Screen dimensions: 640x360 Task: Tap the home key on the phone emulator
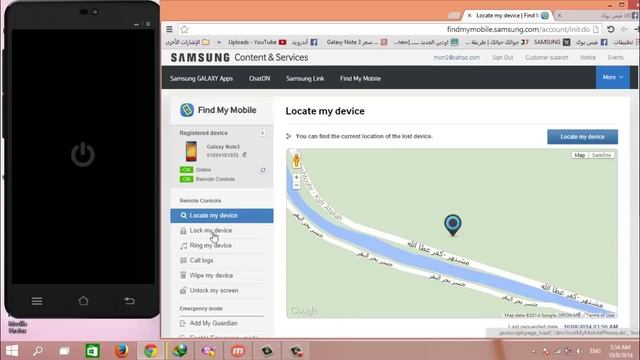point(83,301)
